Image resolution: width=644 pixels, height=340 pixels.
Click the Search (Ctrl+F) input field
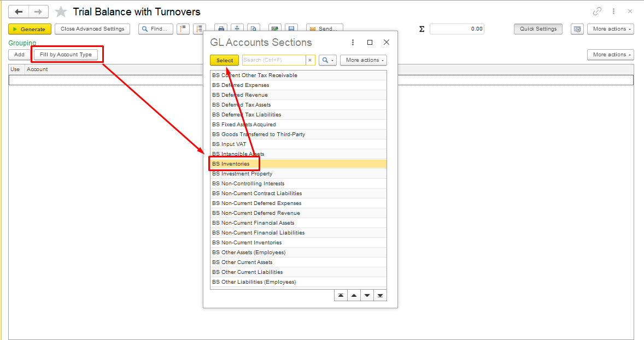click(x=273, y=60)
